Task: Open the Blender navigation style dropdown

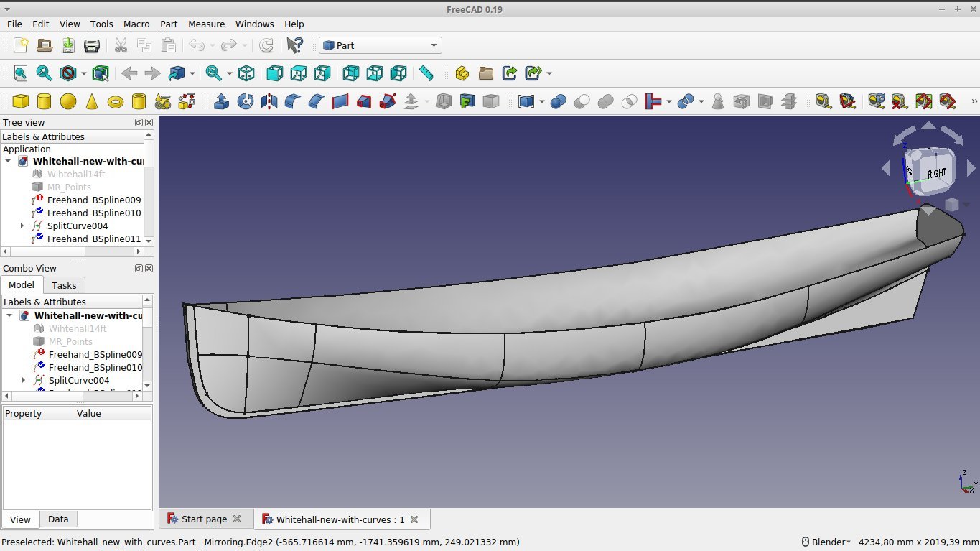Action: pos(826,542)
